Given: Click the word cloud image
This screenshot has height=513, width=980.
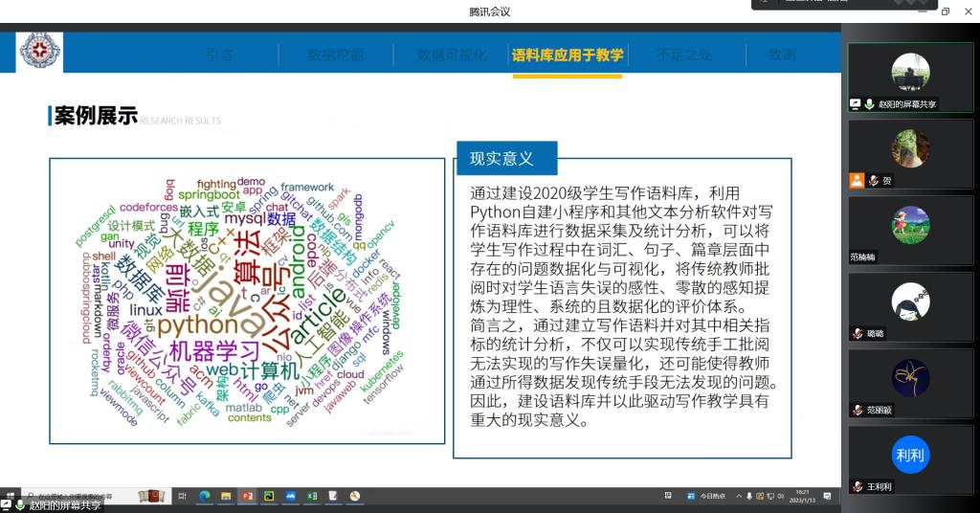Looking at the screenshot, I should coord(247,301).
